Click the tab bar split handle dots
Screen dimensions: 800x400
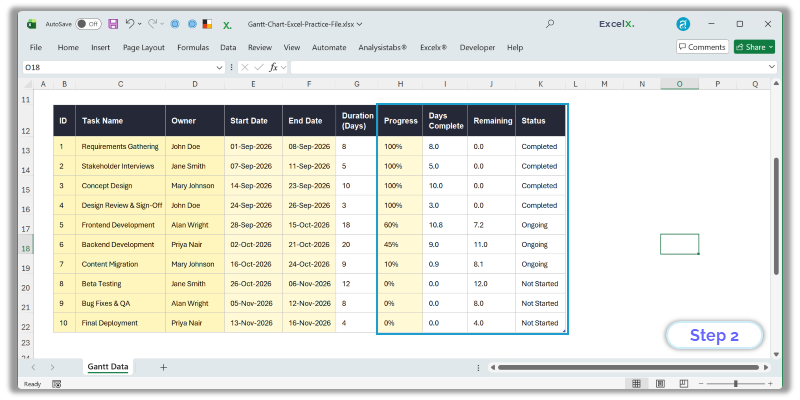tap(478, 367)
